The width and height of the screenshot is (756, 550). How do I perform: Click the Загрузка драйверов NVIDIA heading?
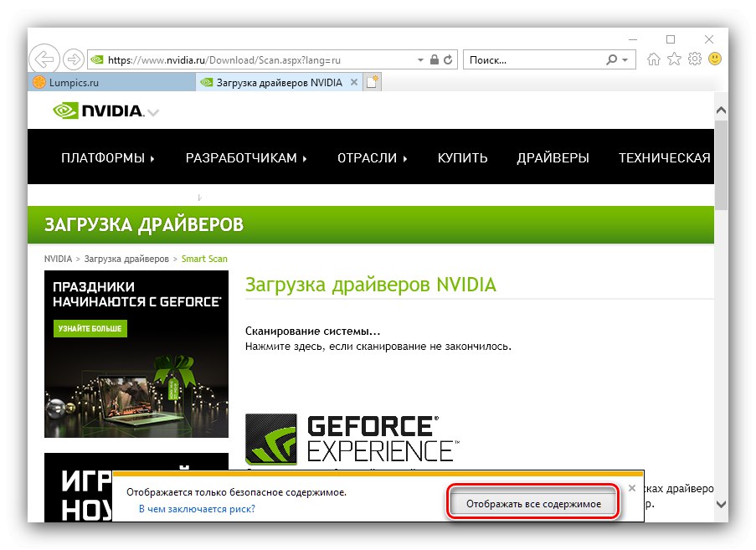370,285
